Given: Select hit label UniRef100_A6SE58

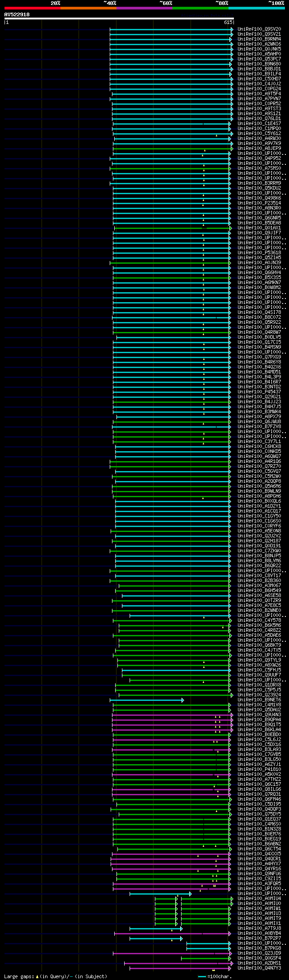Looking at the screenshot, I should [x=259, y=596].
